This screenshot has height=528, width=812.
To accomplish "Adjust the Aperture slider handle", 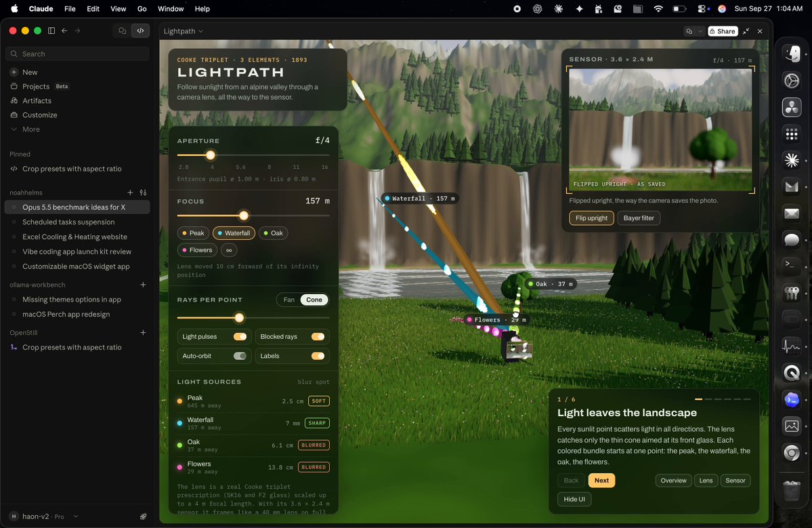I will [x=210, y=155].
